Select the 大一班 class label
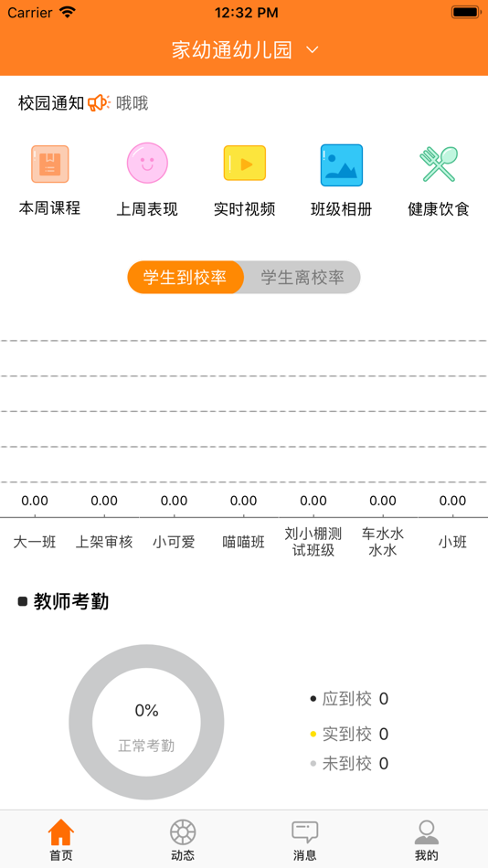This screenshot has width=488, height=868. tap(35, 542)
